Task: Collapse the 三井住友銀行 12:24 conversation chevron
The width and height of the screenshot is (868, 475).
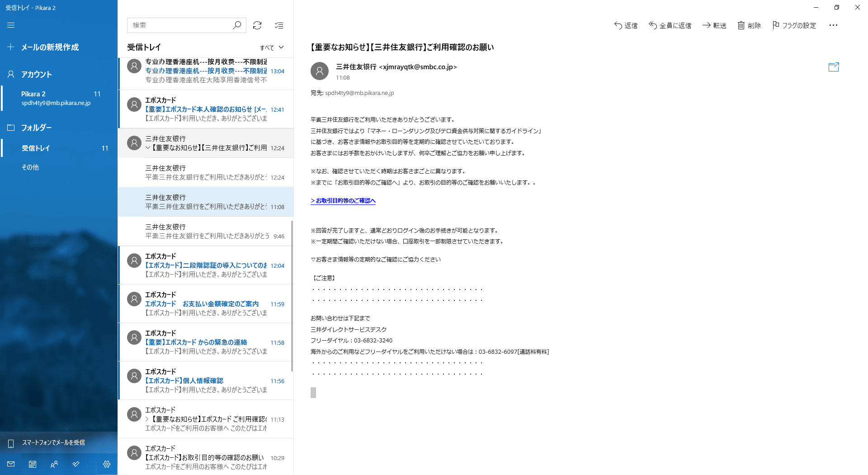Action: tap(148, 148)
